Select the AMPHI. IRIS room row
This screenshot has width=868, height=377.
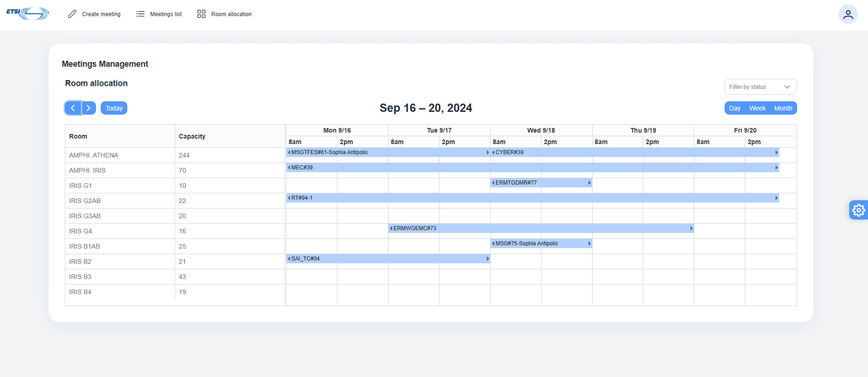coord(175,170)
